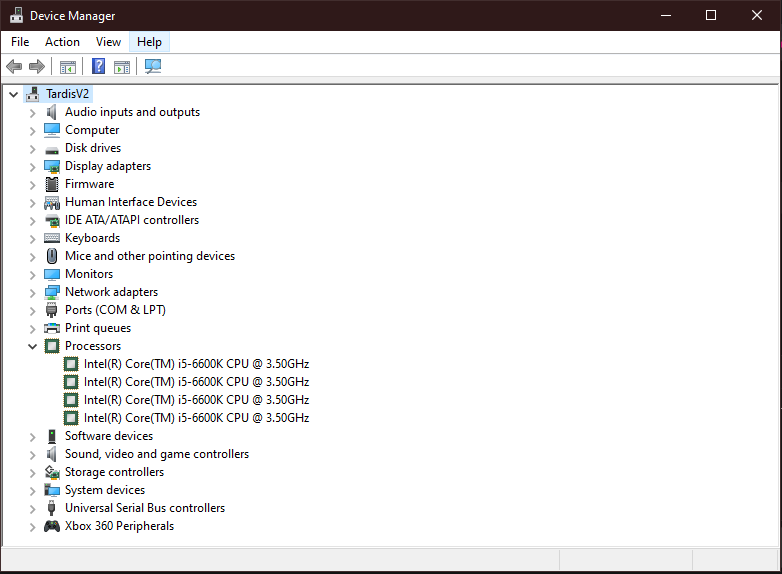Click the Universal Serial Bus controllers icon

coord(51,508)
